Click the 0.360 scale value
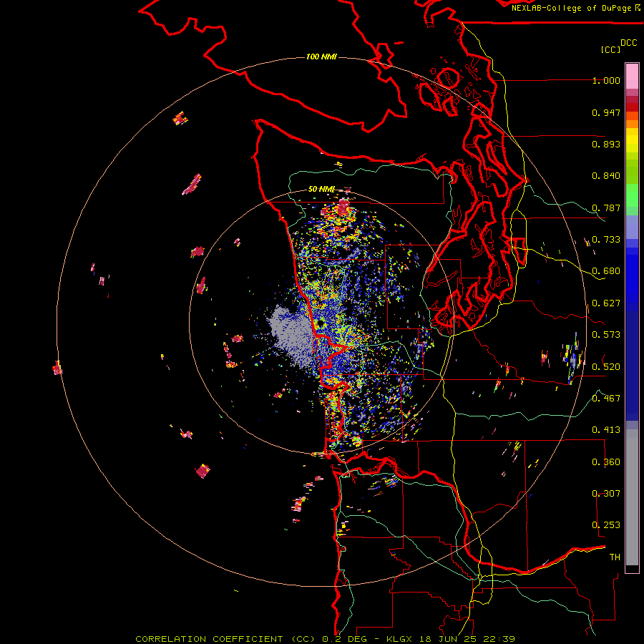 (606, 462)
